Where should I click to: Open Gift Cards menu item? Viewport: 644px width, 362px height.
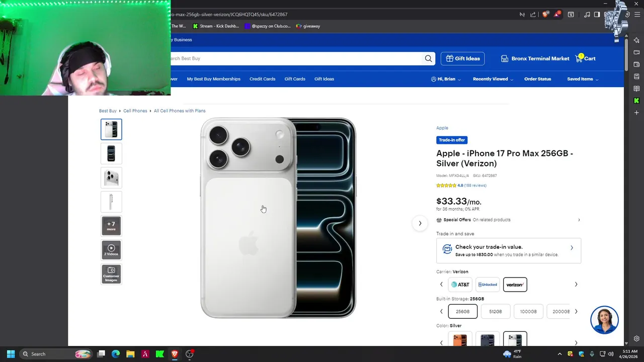point(295,79)
